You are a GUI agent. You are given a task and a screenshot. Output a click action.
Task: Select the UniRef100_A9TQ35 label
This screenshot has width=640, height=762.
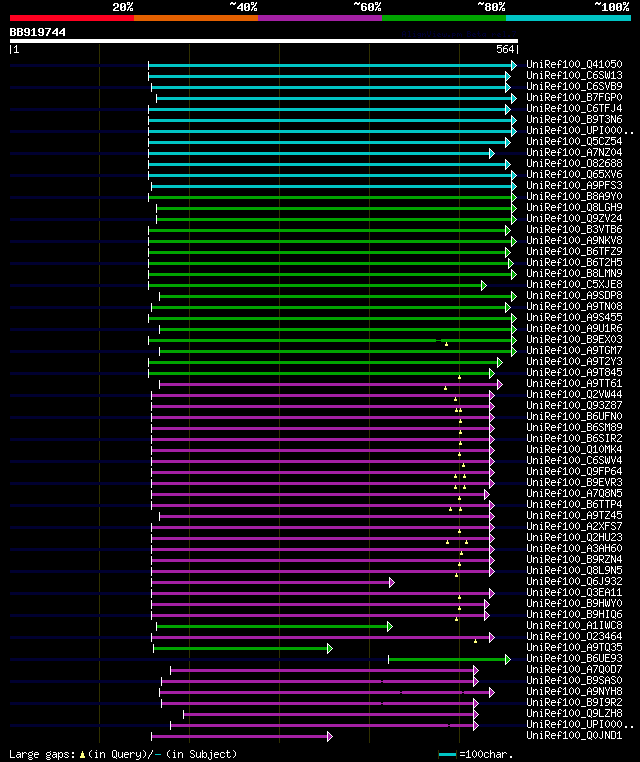pos(574,647)
